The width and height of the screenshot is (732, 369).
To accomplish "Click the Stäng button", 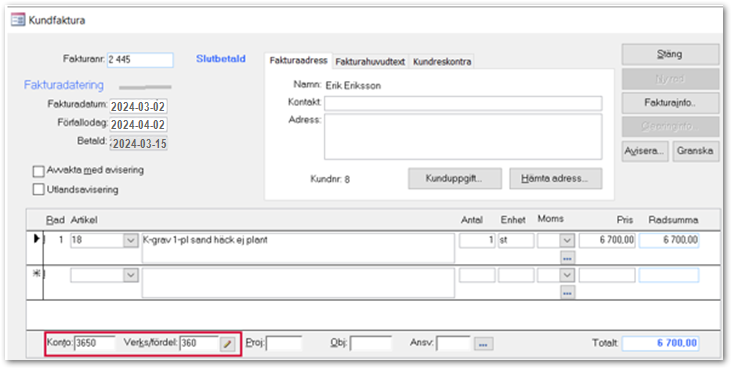I will tap(670, 54).
